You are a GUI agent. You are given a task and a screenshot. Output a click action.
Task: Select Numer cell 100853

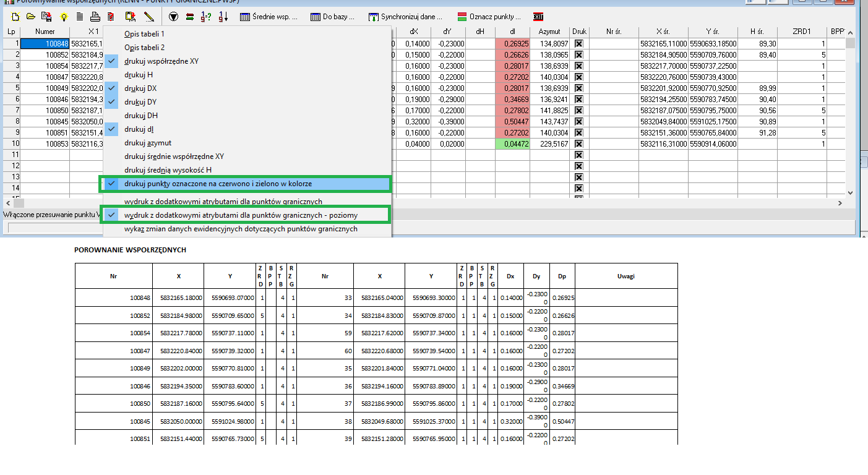click(45, 143)
